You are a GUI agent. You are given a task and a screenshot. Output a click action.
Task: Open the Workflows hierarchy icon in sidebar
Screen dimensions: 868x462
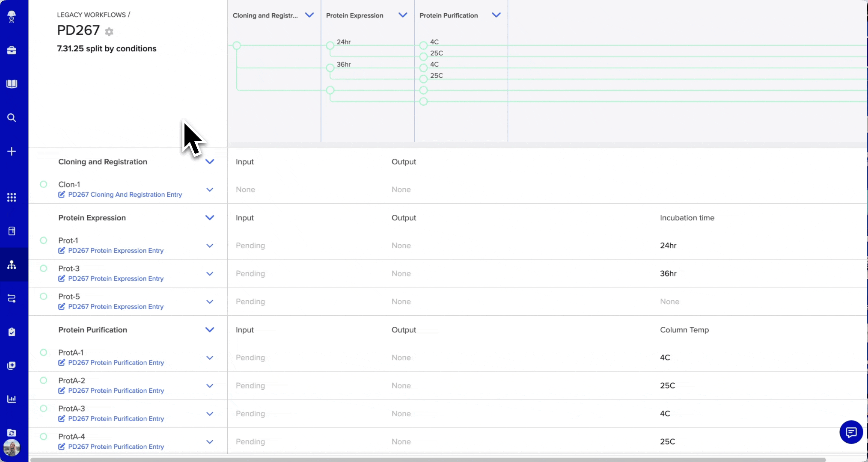[12, 265]
